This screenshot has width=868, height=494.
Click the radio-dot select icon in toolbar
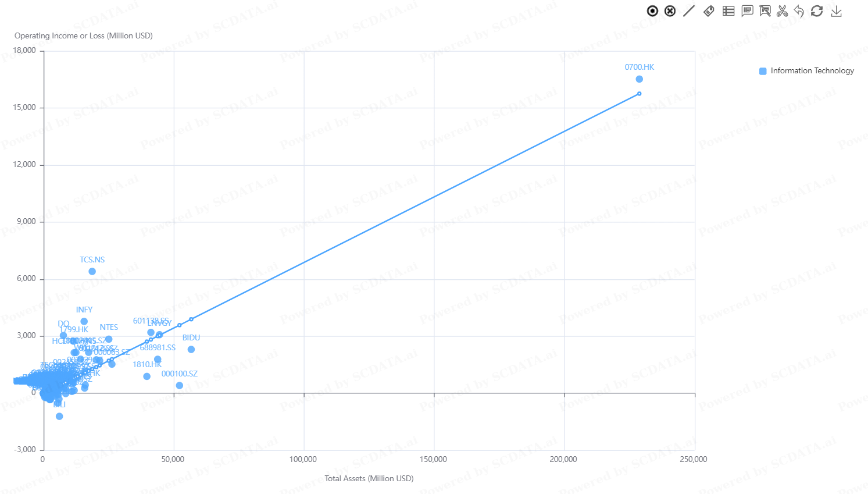coord(652,11)
